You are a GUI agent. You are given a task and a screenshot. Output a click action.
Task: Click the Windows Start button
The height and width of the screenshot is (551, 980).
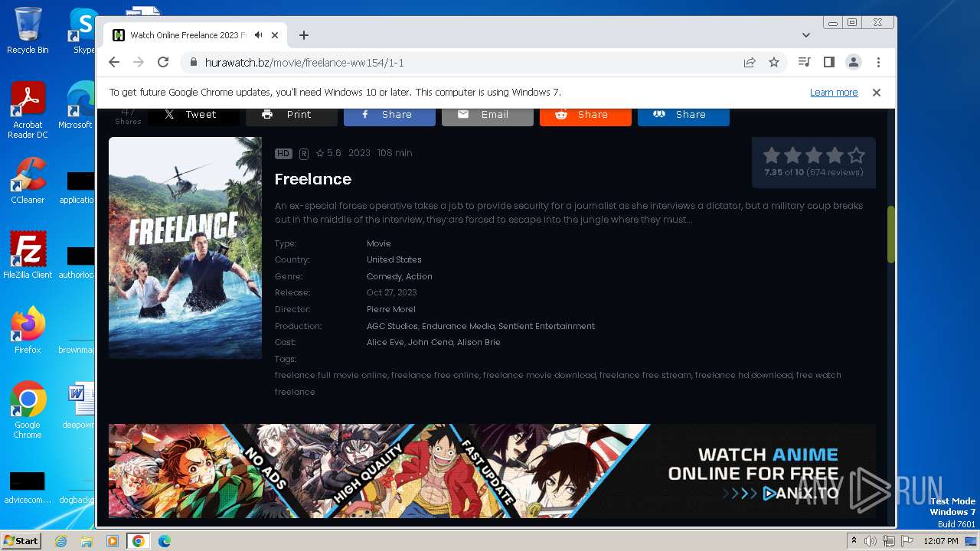tap(21, 540)
